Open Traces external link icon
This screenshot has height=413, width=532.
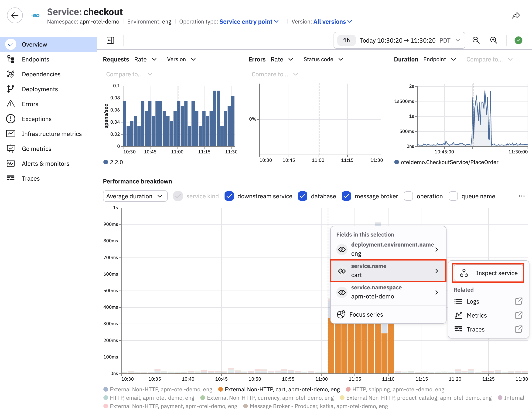(518, 329)
